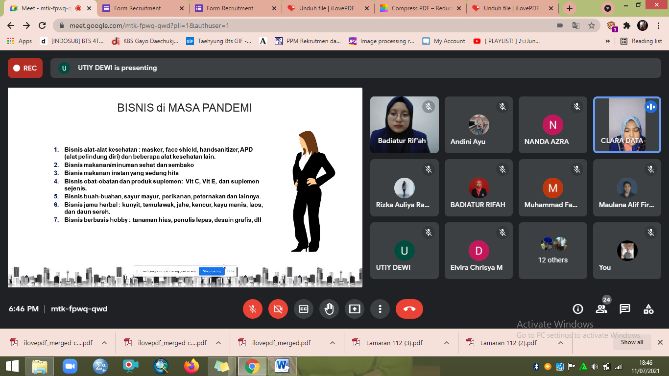Go back in Chrome navigation
Screen dimensions: 669x376
pos(11,26)
